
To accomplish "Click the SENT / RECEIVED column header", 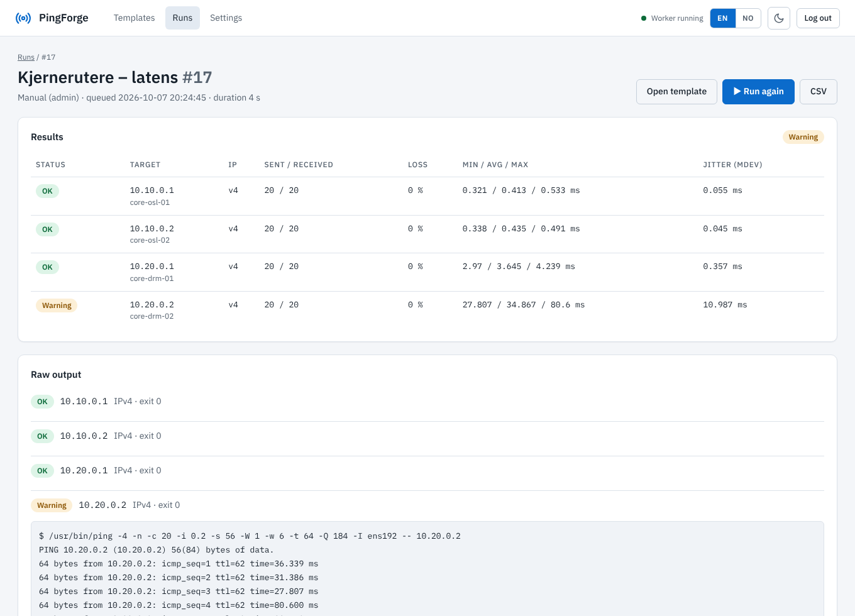I will click(x=299, y=165).
